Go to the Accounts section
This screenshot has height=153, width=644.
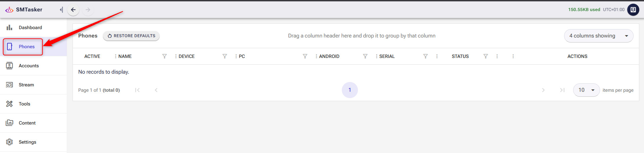[x=29, y=66]
